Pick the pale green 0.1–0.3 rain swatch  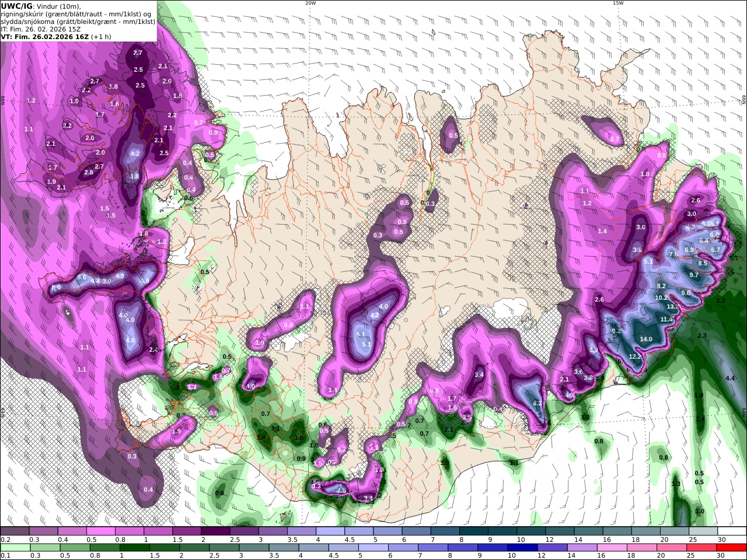(x=16, y=548)
